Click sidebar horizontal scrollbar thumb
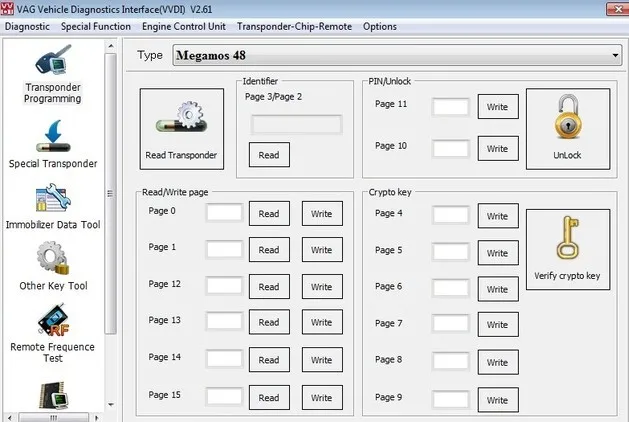The width and height of the screenshot is (629, 422). click(x=54, y=417)
